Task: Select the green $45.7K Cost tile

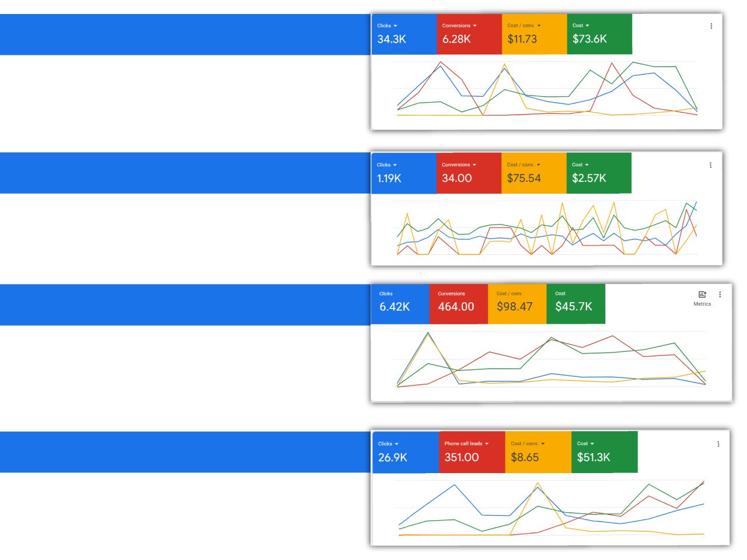Action: pyautogui.click(x=576, y=304)
